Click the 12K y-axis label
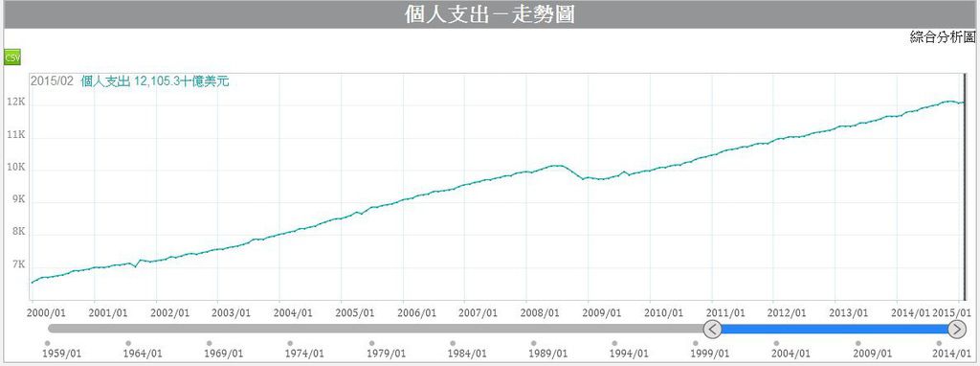 click(15, 103)
